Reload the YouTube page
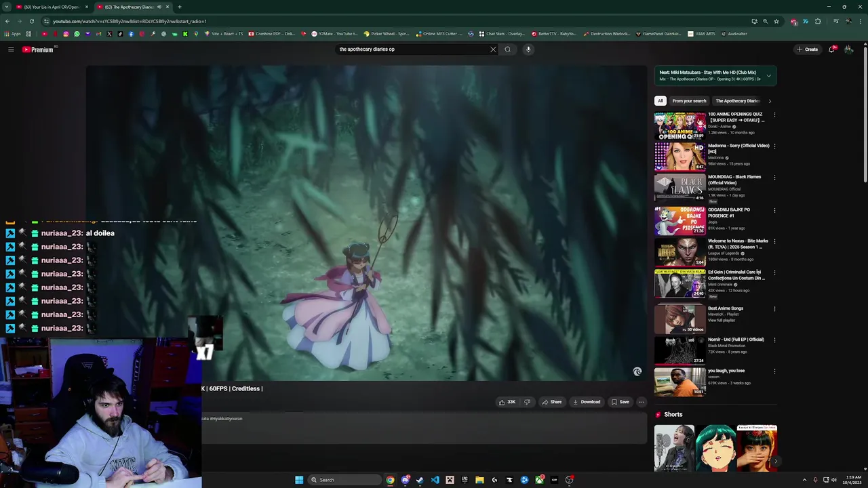Viewport: 868px width, 488px height. (32, 21)
